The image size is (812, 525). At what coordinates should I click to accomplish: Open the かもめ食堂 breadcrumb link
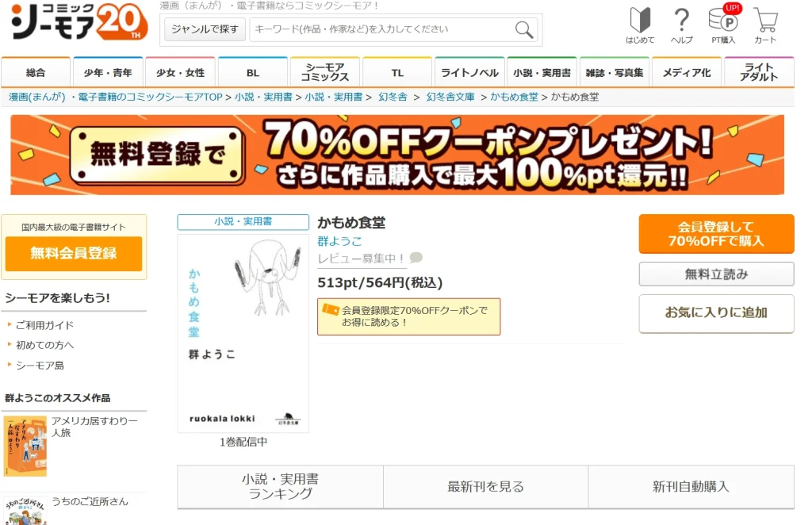[514, 97]
